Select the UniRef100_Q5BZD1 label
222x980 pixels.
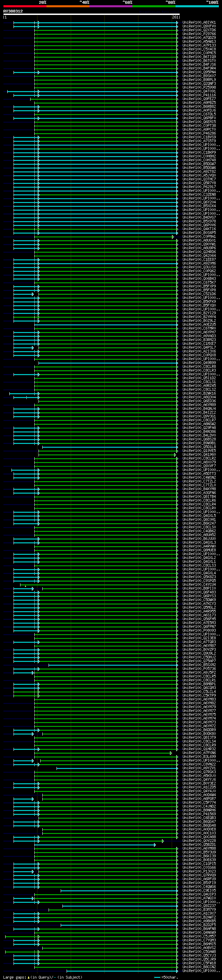[199, 844]
